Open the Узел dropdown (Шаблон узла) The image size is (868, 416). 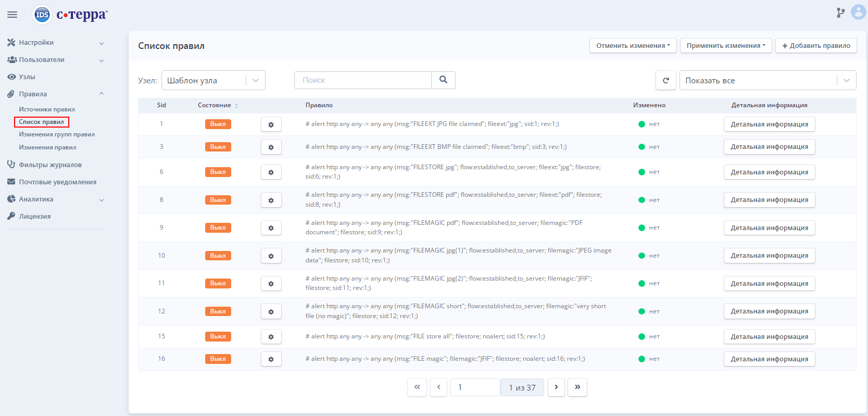click(213, 80)
